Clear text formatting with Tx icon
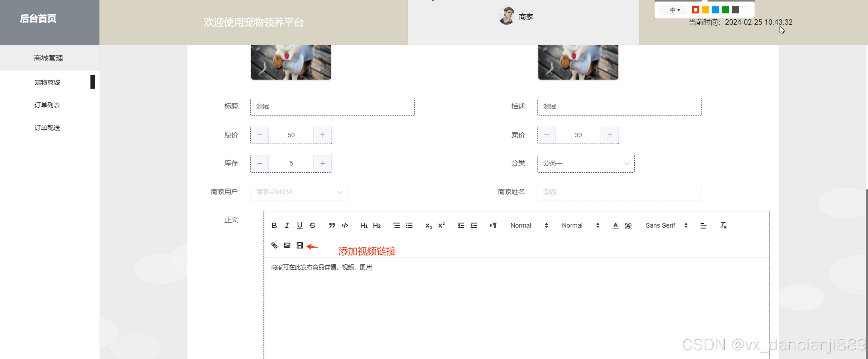The height and width of the screenshot is (359, 868). [723, 225]
